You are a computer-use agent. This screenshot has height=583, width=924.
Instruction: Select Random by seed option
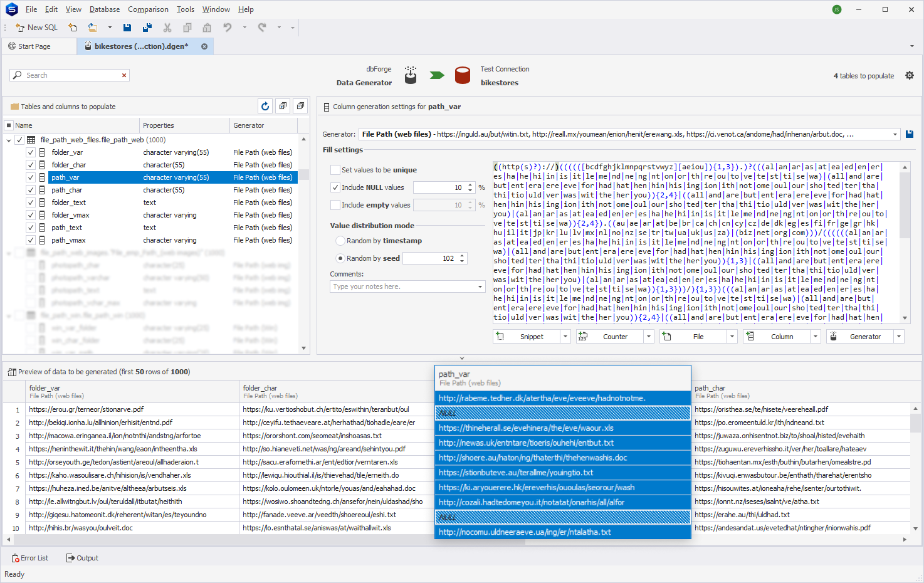click(340, 258)
